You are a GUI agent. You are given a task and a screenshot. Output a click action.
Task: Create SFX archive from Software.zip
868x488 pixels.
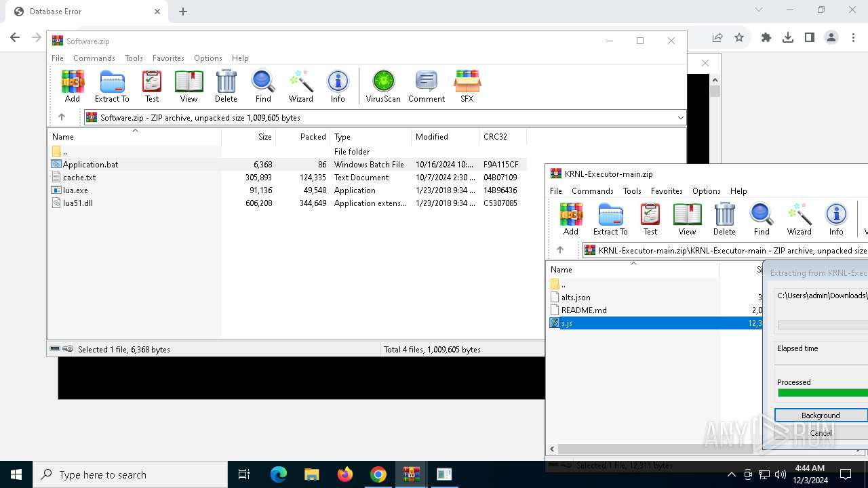(467, 86)
